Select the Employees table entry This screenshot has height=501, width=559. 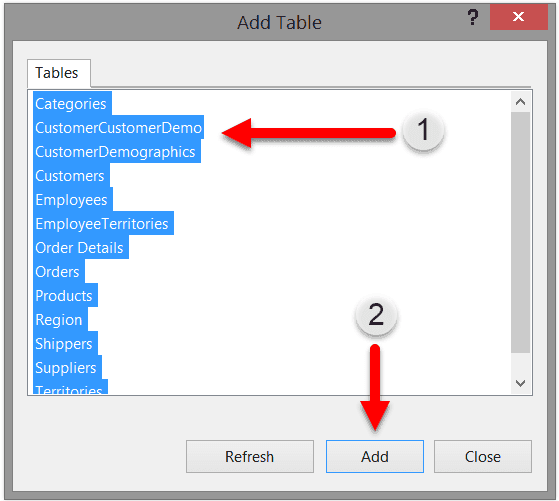(73, 199)
